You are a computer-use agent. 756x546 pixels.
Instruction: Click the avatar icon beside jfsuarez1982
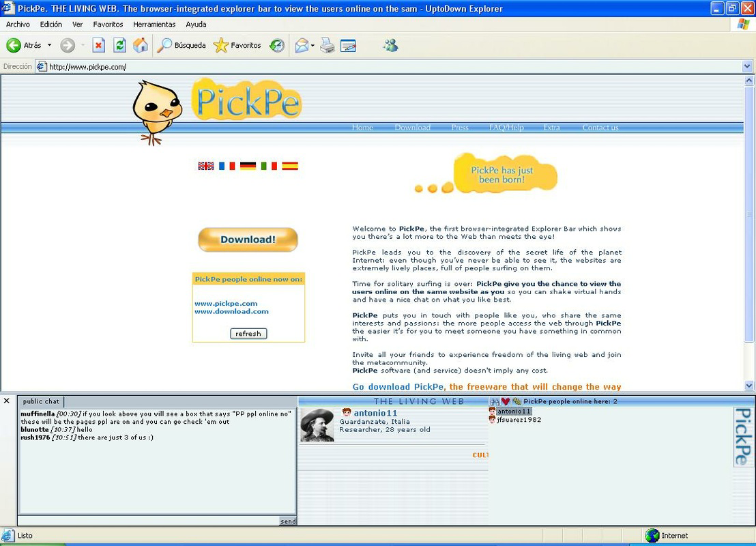(492, 420)
